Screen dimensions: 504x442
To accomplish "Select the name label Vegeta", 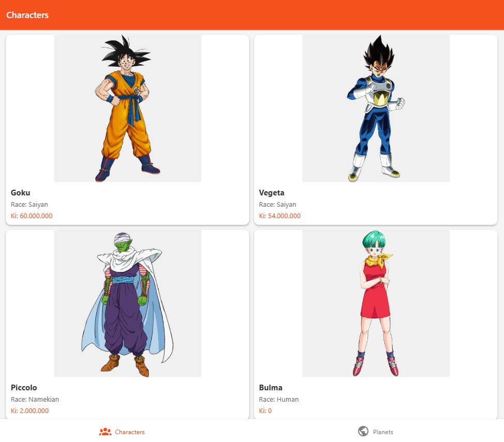I will [271, 192].
